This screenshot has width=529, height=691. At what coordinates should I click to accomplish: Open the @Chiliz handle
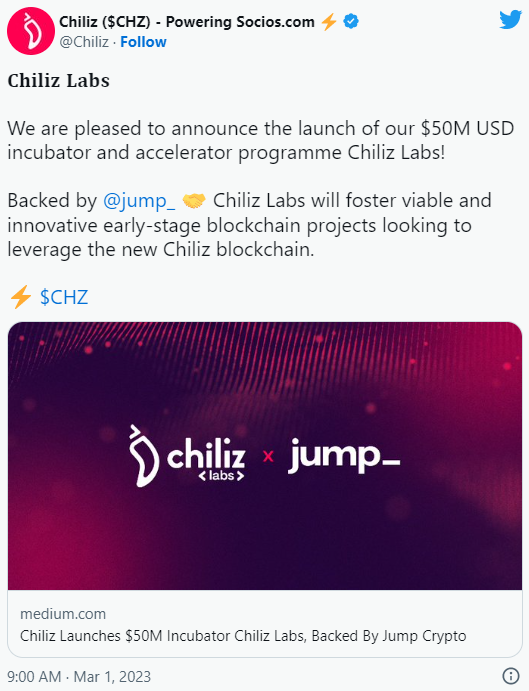coord(84,42)
